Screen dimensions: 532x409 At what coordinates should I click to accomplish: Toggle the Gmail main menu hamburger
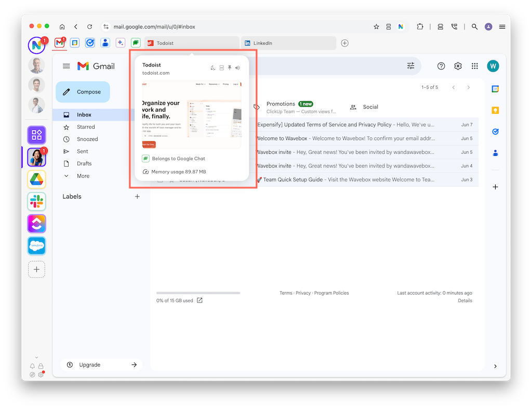[x=66, y=66]
